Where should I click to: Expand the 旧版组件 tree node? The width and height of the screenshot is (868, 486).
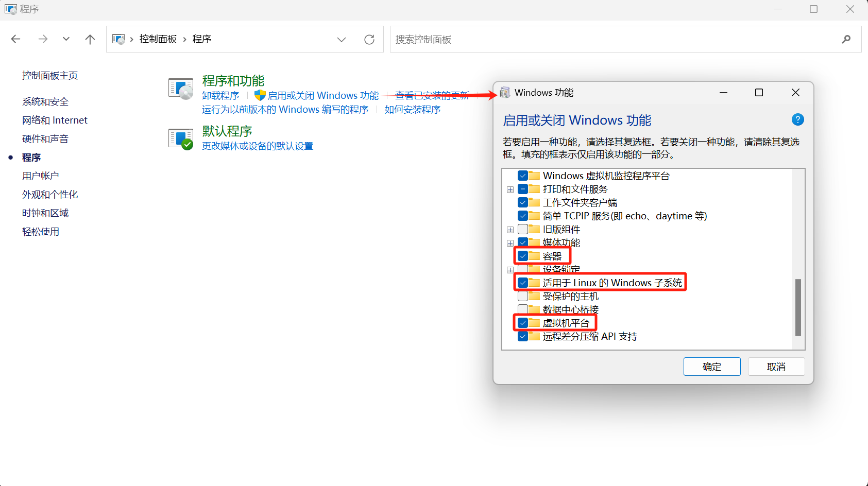[x=510, y=229]
